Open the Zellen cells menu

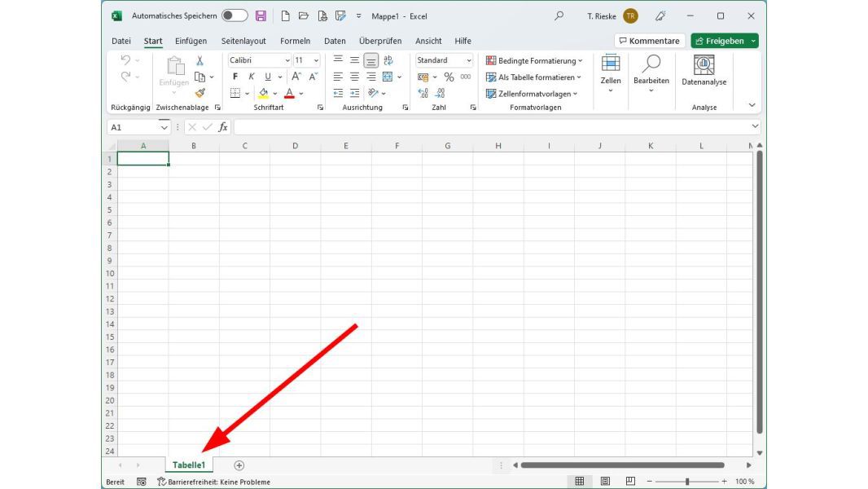[611, 73]
